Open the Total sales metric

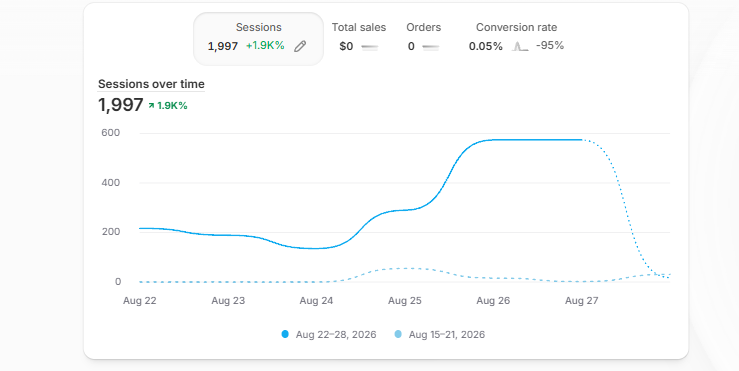(359, 37)
